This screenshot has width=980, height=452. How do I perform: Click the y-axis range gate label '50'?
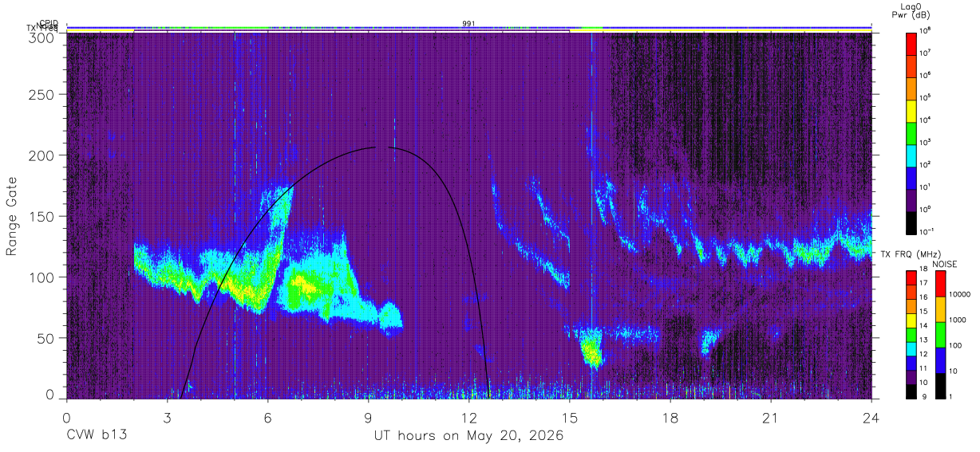click(45, 337)
